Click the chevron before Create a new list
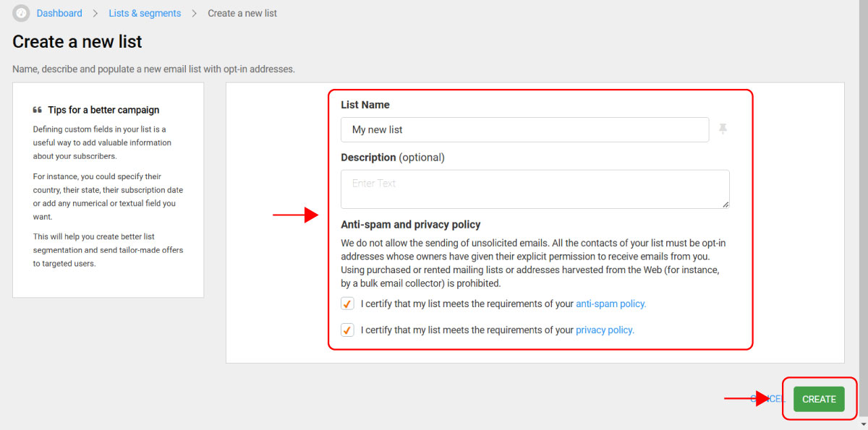 point(192,13)
